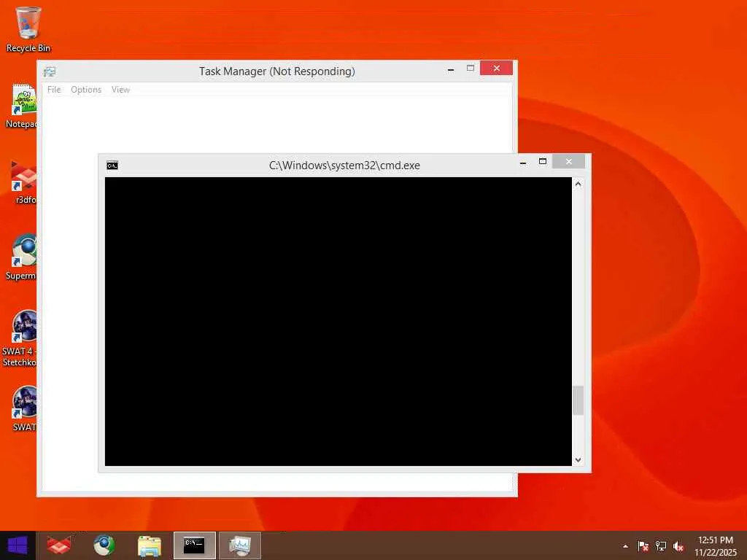Viewport: 747px width, 560px height.
Task: Launch the Supermium desktop shortcut
Action: (22, 257)
